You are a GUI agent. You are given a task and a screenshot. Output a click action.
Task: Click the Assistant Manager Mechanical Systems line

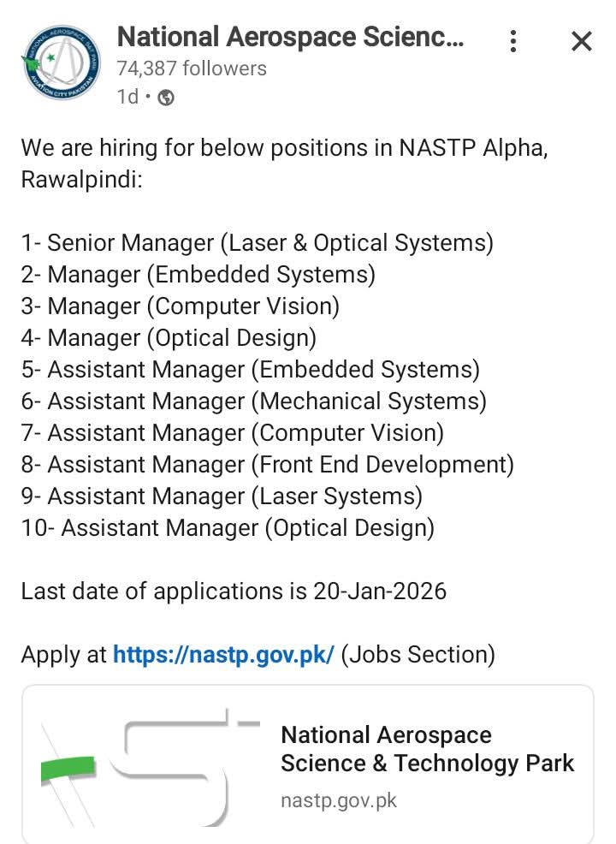252,401
